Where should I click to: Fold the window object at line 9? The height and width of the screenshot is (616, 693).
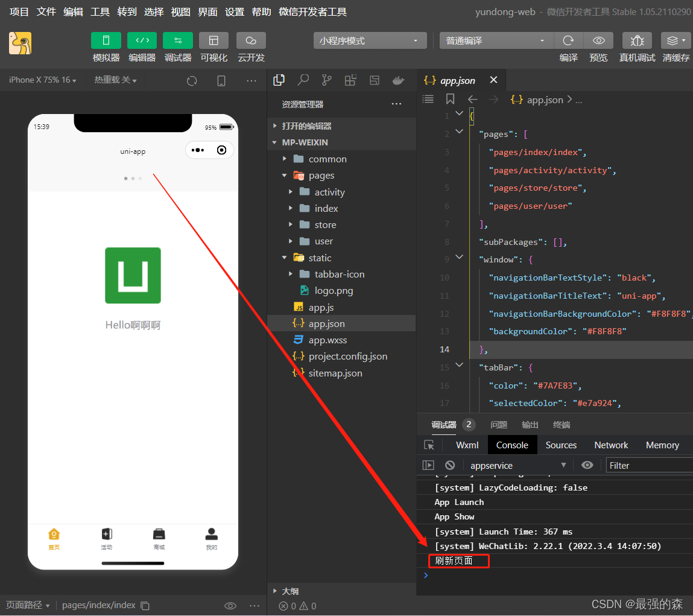[x=459, y=257]
